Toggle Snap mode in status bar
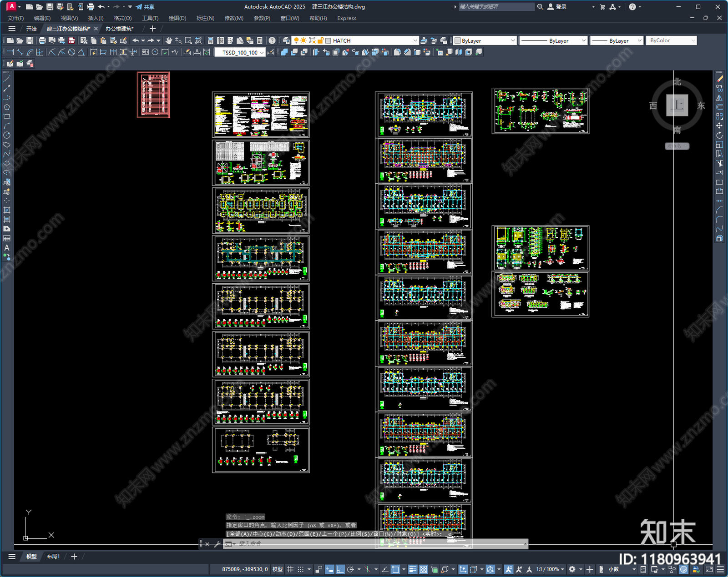This screenshot has height=577, width=728. click(300, 569)
